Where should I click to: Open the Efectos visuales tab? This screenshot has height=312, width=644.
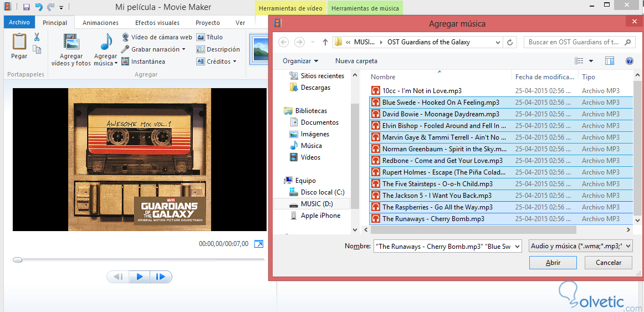[x=157, y=23]
